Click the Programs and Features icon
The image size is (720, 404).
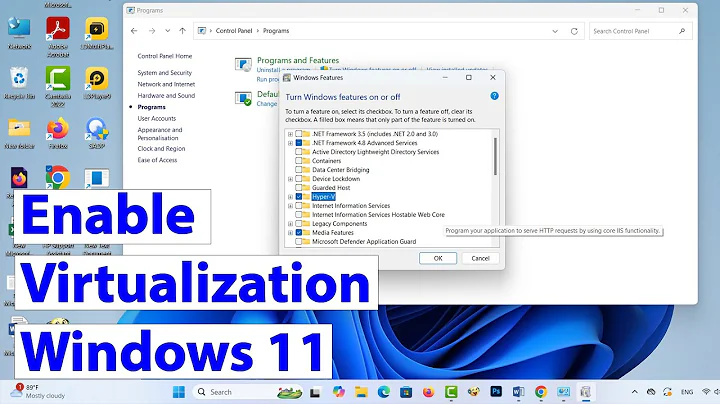point(243,65)
